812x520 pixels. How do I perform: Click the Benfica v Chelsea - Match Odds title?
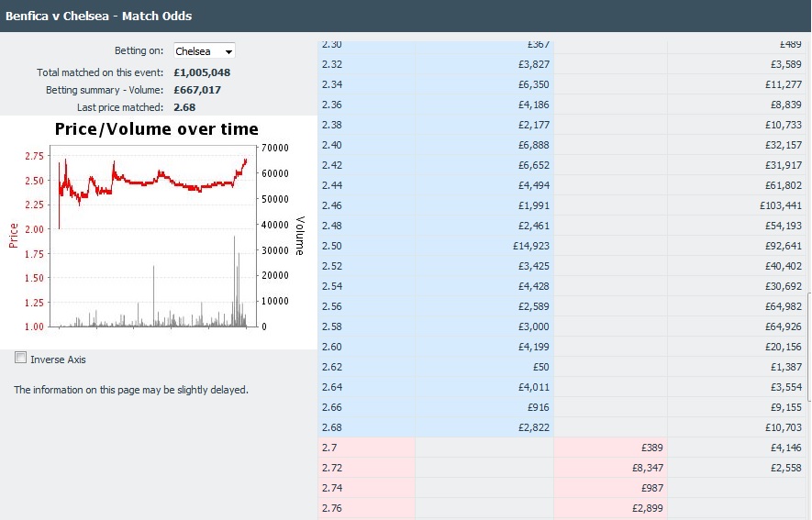98,16
